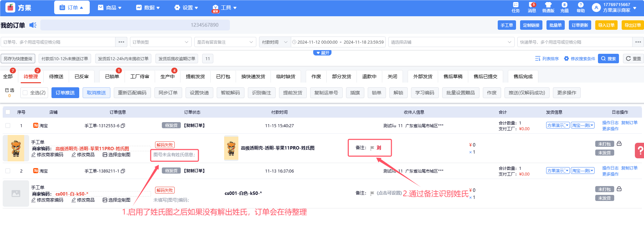The width and height of the screenshot is (644, 249).
Task: Click the 导入订单 button
Action: [606, 25]
